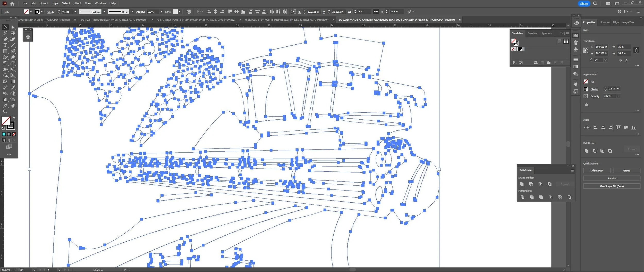The image size is (644, 272).
Task: Click the X position field in Transform
Action: click(x=601, y=47)
